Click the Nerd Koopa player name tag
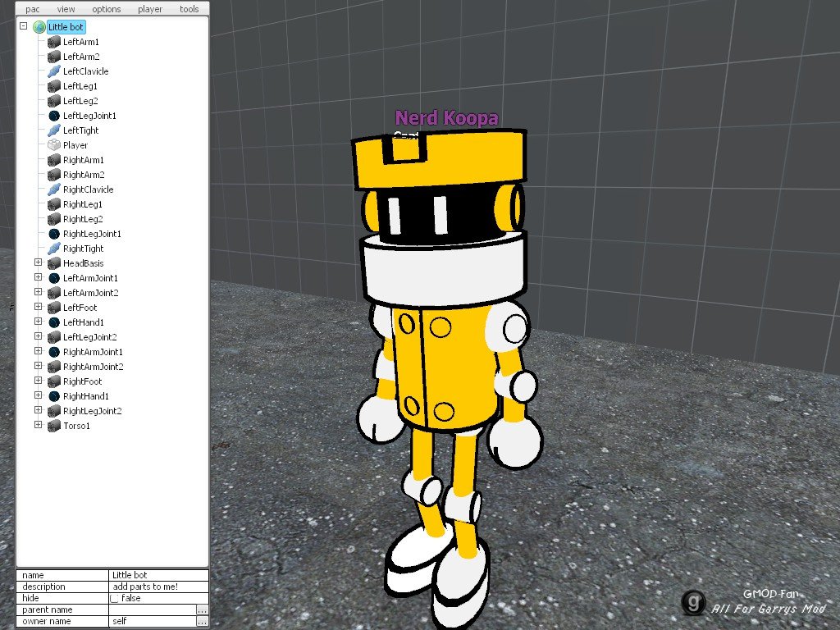This screenshot has width=840, height=630. [447, 118]
